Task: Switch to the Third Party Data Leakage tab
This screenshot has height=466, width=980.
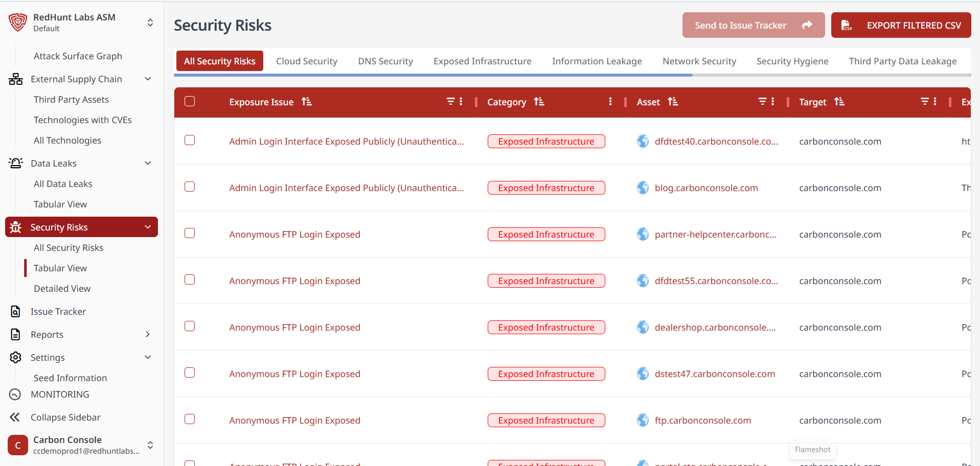Action: [x=903, y=61]
